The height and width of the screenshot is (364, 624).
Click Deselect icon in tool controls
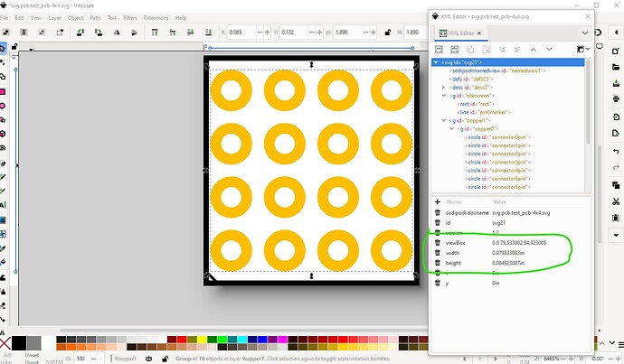tap(42, 33)
